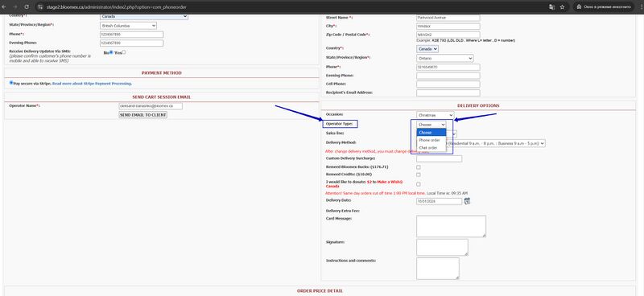Open the Delivery Method dropdown
This screenshot has width=644, height=296.
coord(496,143)
